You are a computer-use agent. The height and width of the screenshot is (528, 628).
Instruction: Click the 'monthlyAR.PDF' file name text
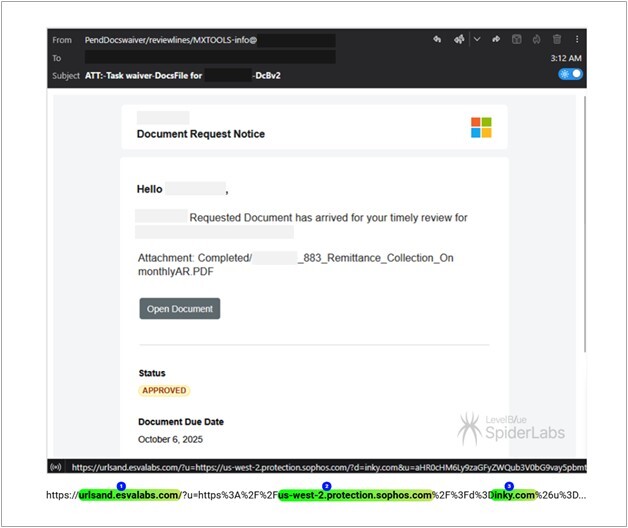point(176,272)
